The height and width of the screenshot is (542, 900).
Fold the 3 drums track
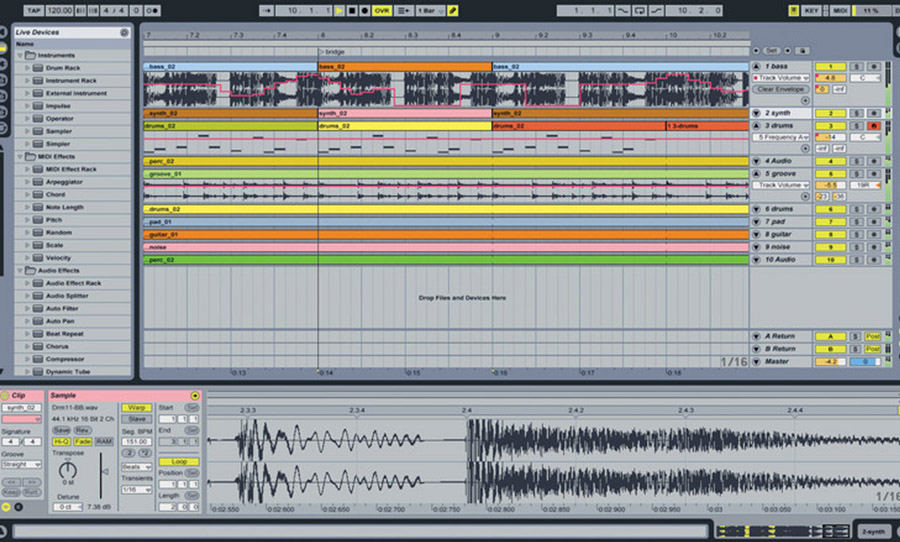pos(757,126)
